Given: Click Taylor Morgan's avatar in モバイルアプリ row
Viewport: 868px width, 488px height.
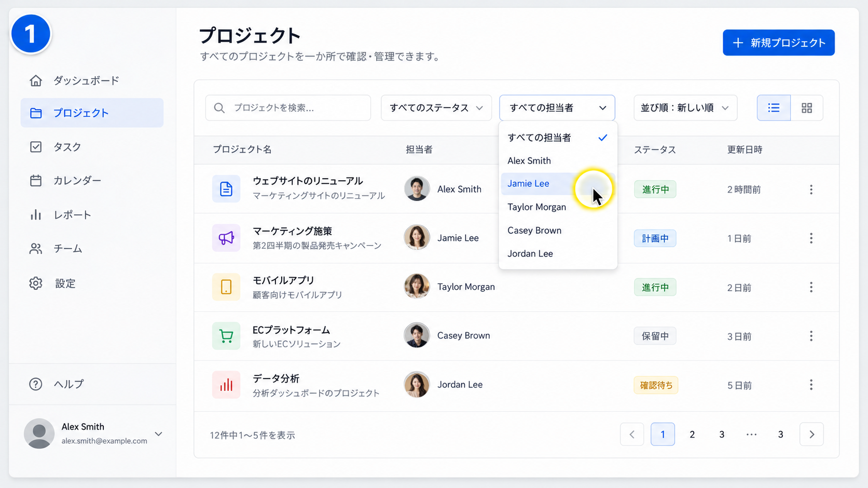Looking at the screenshot, I should (x=417, y=287).
